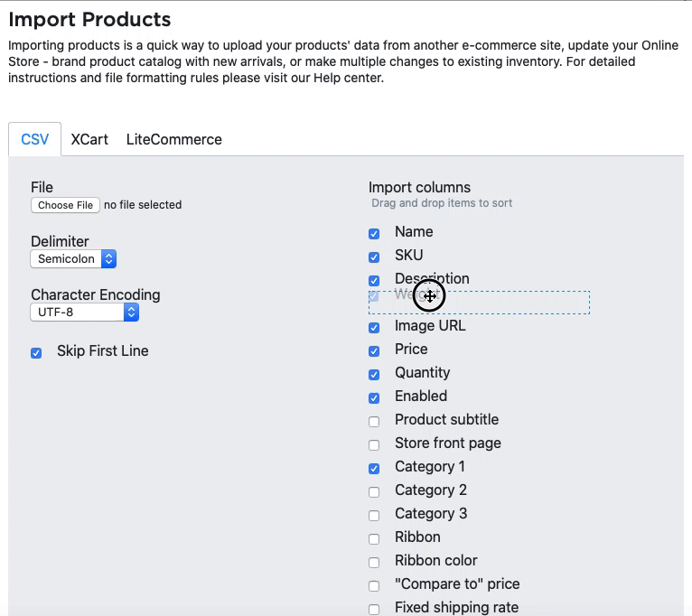Check the Fixed shipping rate column
Screen dimensions: 692x616
[374, 610]
